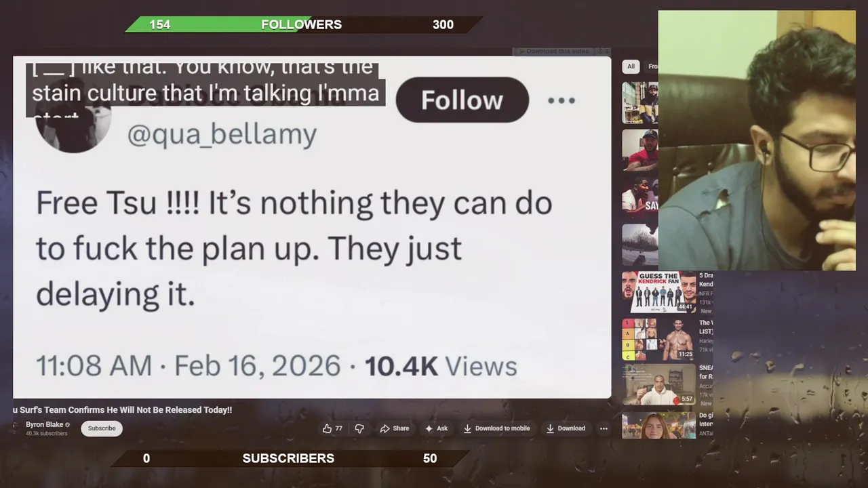Viewport: 868px width, 488px height.
Task: Open the snowy scene video thumbnail
Action: [640, 245]
